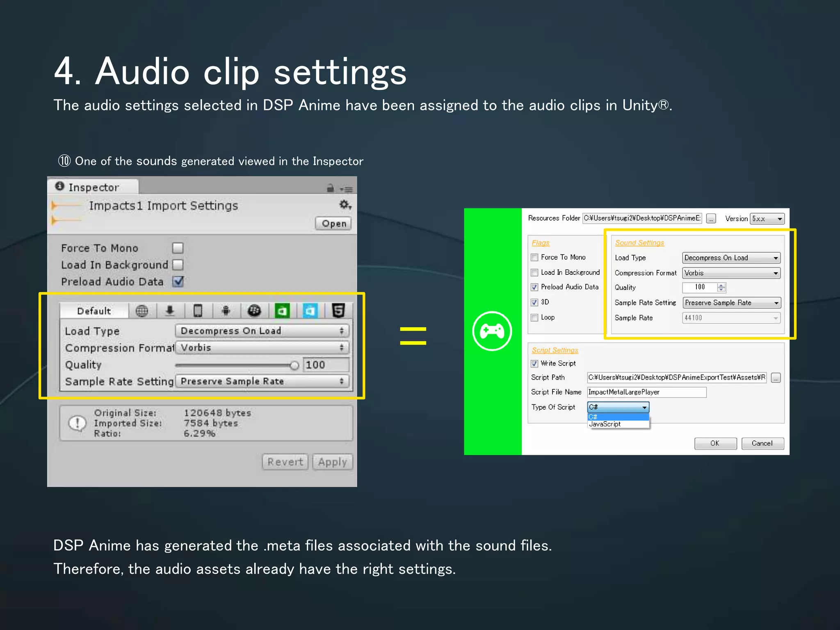Click the Quality slider handle in Inspector
840x630 pixels.
point(294,365)
